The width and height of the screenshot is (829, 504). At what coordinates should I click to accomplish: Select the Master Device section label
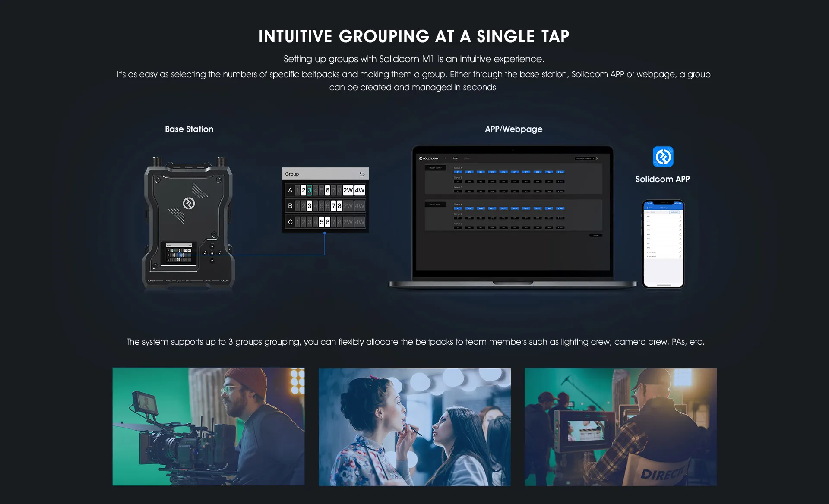click(435, 168)
